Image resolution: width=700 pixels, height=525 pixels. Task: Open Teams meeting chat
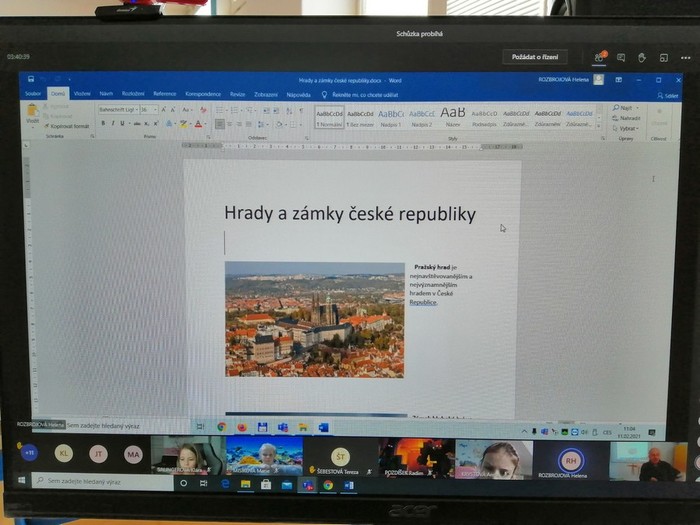tap(621, 58)
